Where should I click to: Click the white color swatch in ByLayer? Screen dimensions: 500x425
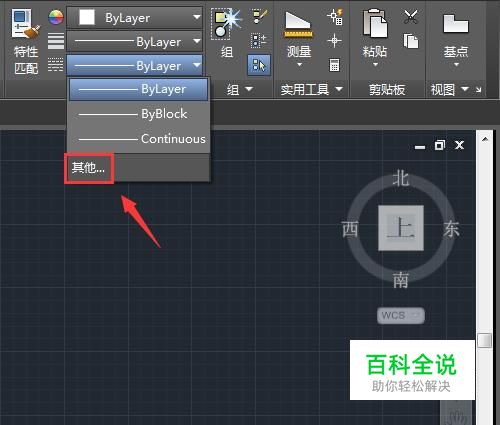click(87, 17)
